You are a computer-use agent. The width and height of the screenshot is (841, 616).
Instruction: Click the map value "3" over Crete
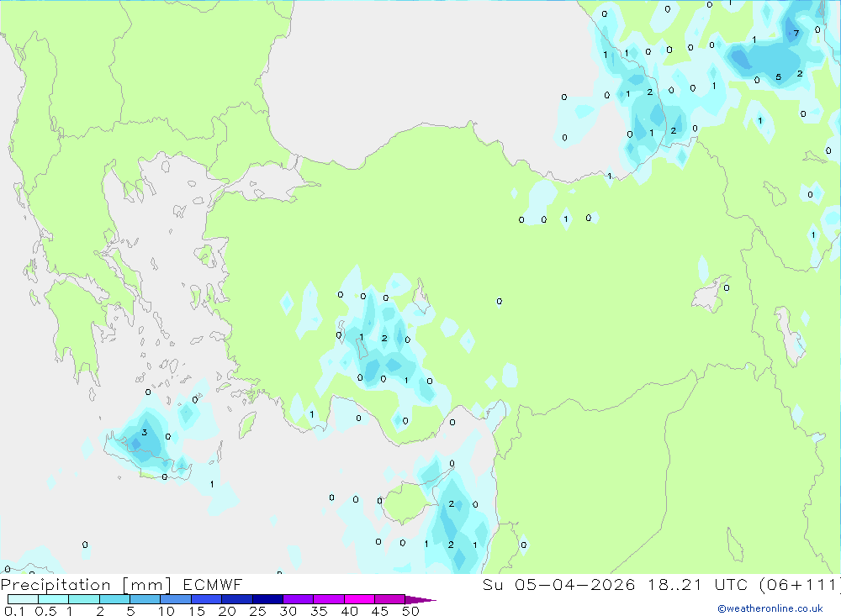pyautogui.click(x=145, y=432)
